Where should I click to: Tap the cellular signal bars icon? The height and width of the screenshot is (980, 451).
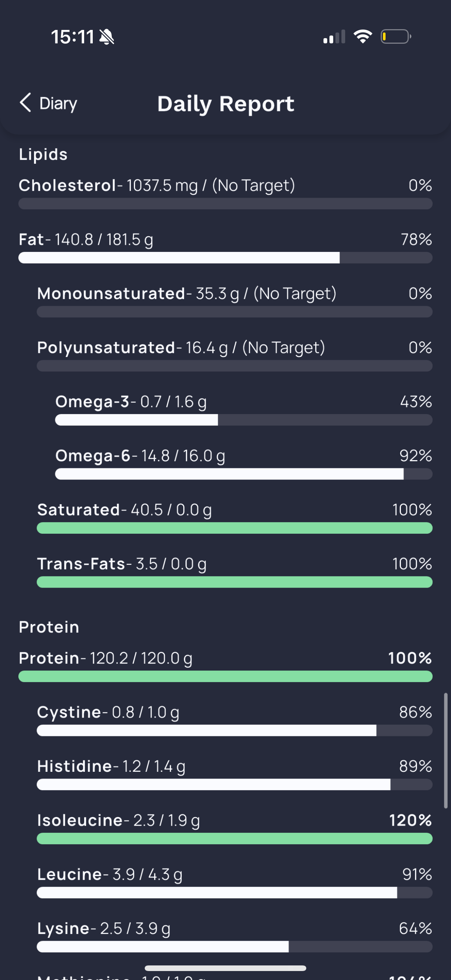[334, 37]
